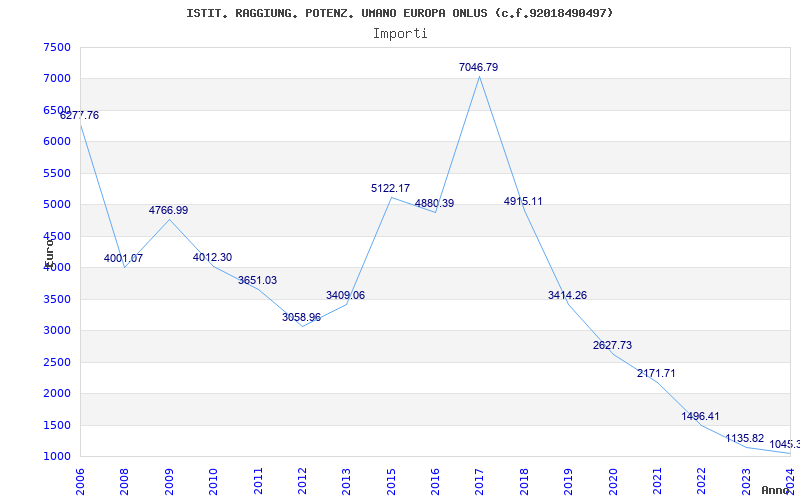Click the x-axis year 2022
The image size is (800, 500).
pos(702,481)
